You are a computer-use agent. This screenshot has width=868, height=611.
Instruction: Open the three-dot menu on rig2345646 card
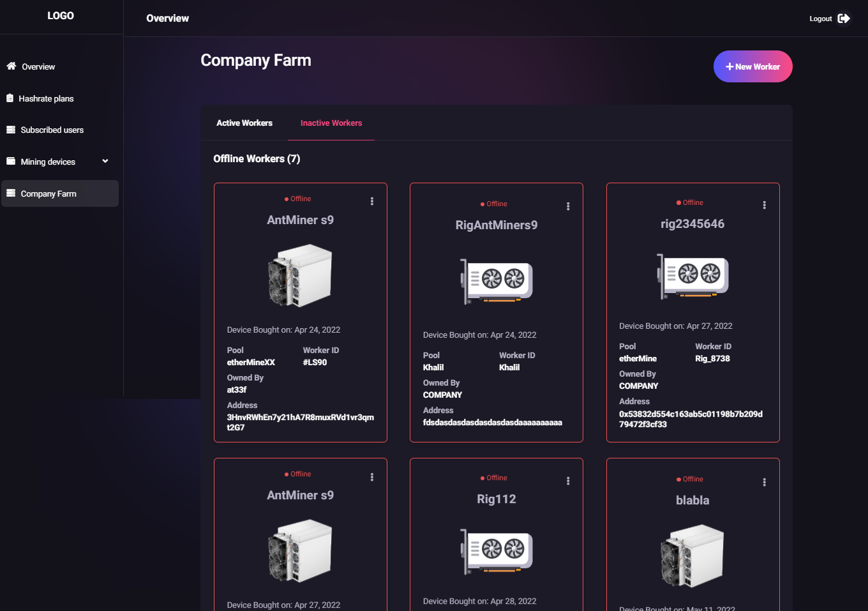764,205
